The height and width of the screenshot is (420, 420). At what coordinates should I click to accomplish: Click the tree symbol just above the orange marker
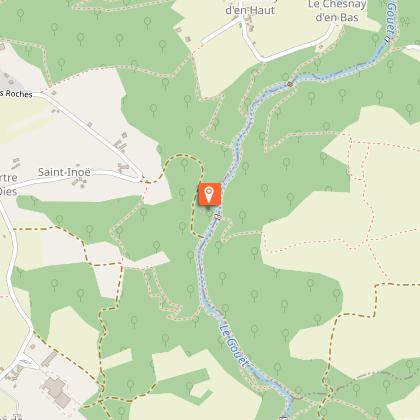184,164
